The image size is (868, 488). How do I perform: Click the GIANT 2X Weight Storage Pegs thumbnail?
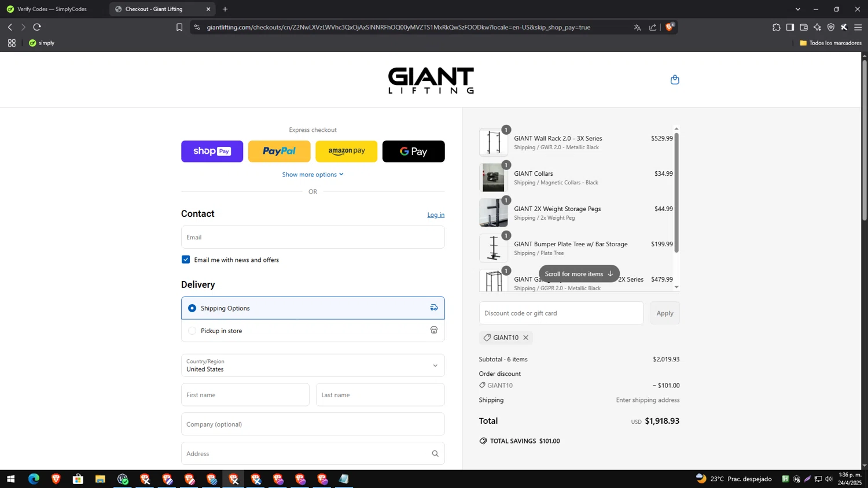(x=494, y=213)
